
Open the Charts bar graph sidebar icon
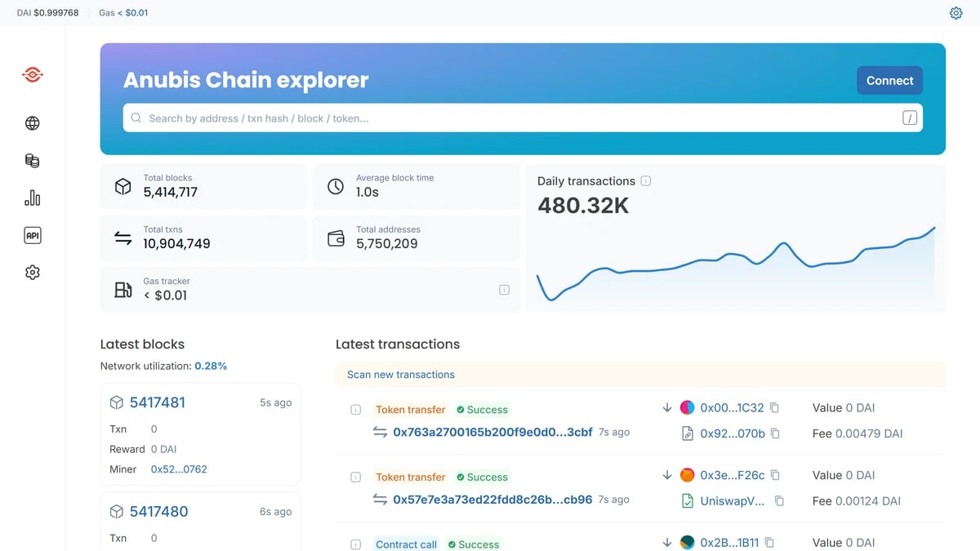click(33, 198)
